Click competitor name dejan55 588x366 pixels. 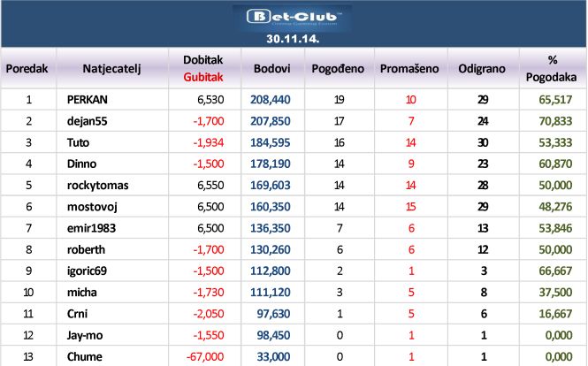(x=87, y=121)
